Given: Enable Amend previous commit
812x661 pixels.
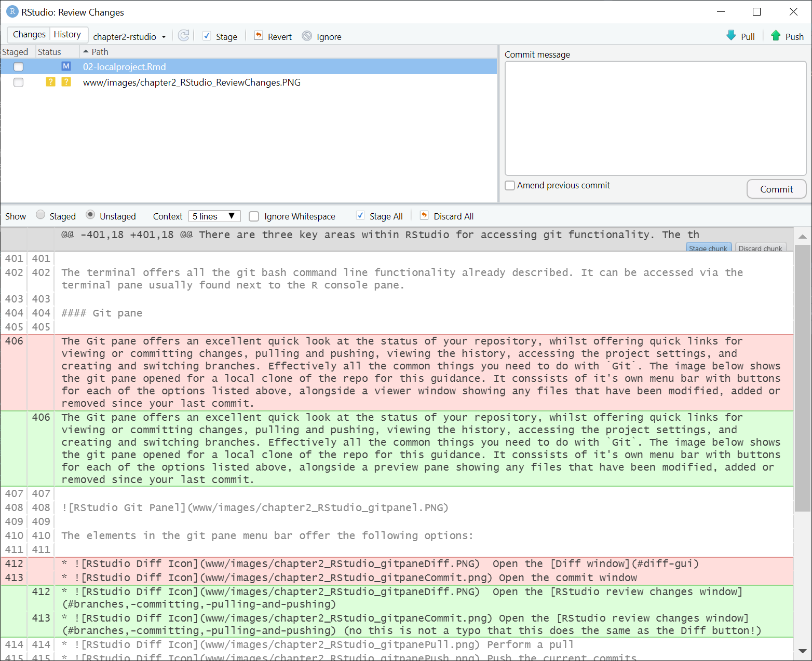Looking at the screenshot, I should 510,185.
